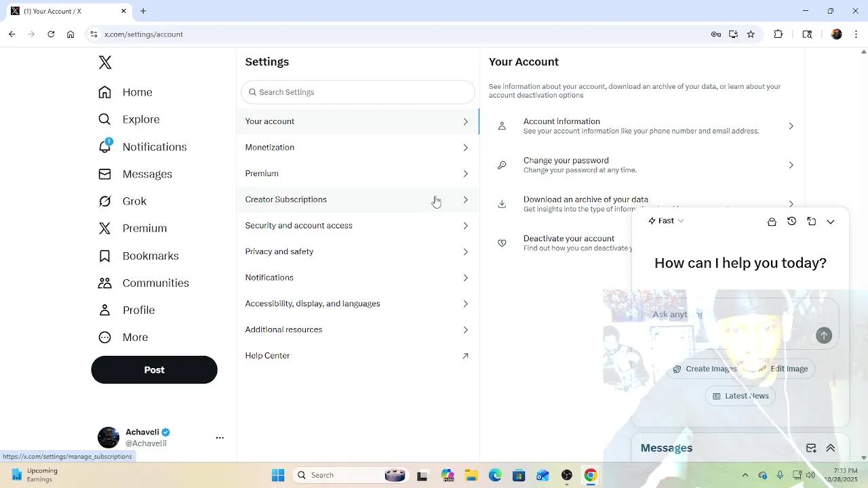Image resolution: width=868 pixels, height=488 pixels.
Task: Open Explore from the sidebar
Action: click(x=129, y=119)
